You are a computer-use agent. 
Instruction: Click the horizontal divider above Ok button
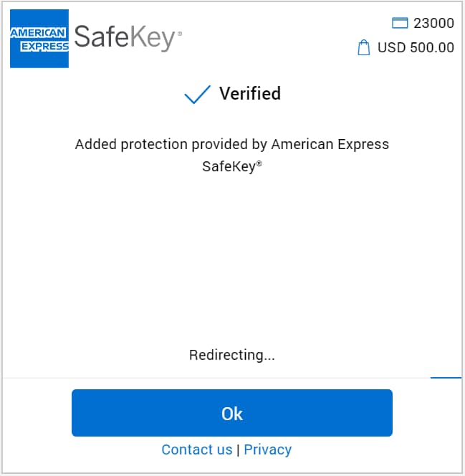215,377
